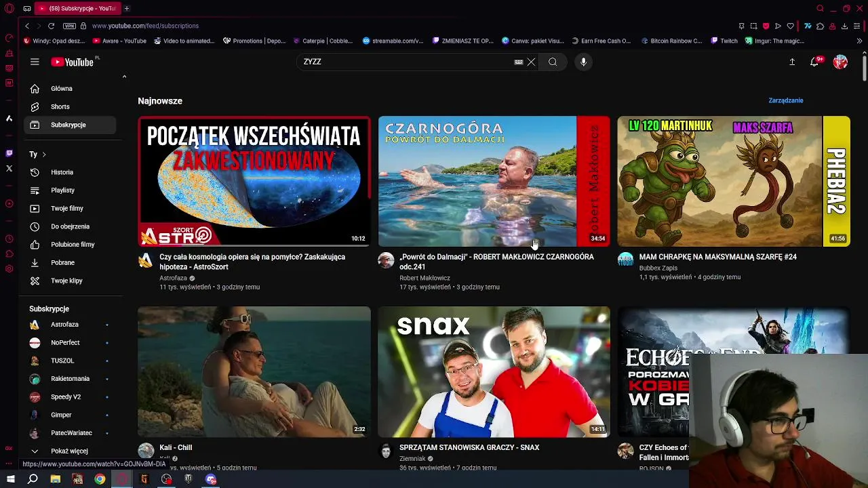Open Shorts in the sidebar

70,106
